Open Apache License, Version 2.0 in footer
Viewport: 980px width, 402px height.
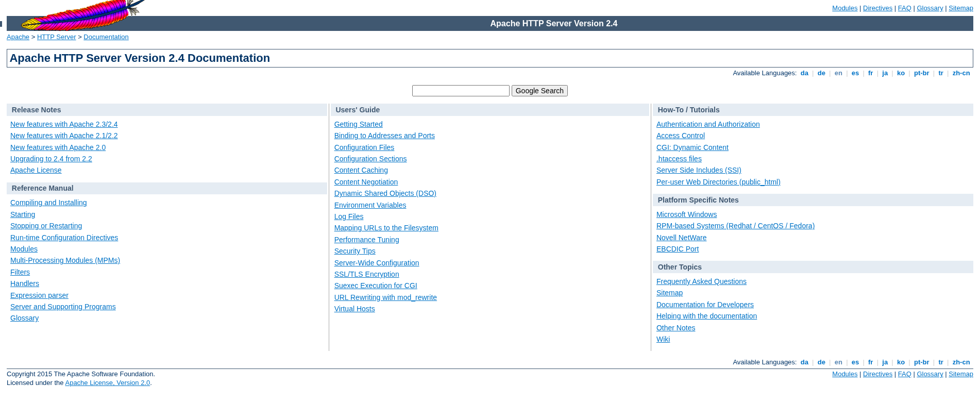point(108,383)
